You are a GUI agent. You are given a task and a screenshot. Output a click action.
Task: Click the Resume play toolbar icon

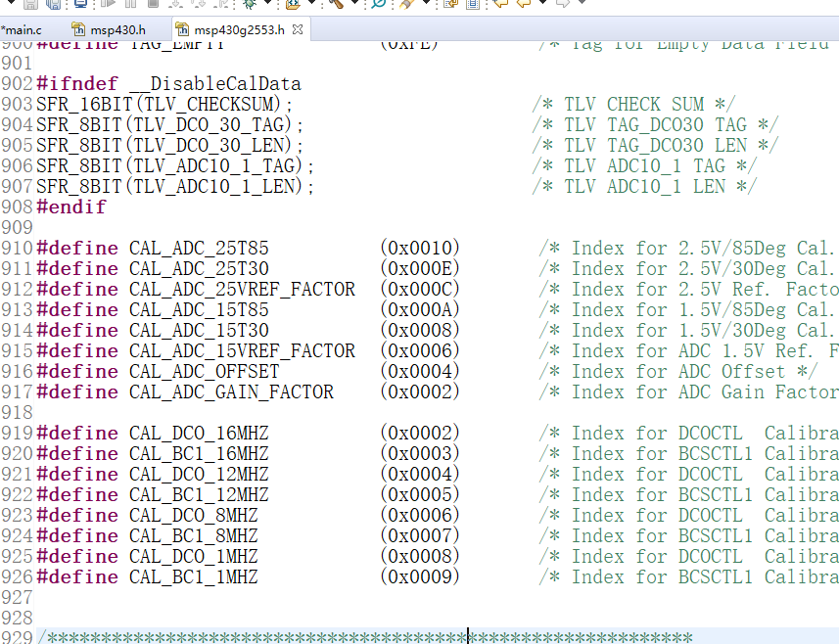coord(108,4)
